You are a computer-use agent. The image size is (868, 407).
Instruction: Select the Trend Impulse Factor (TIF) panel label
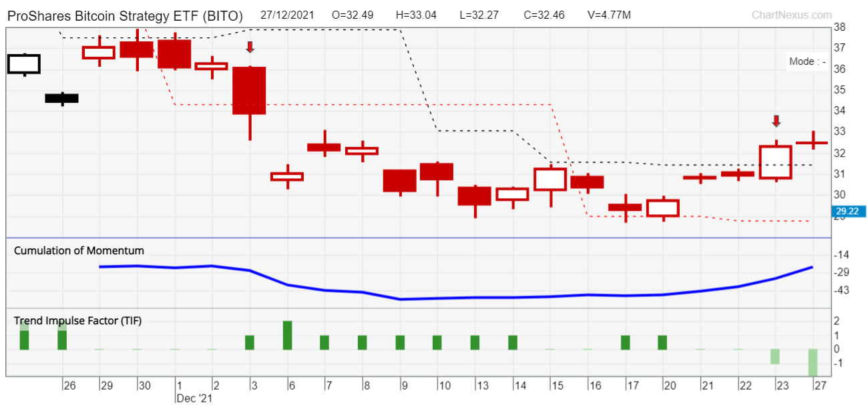pos(77,321)
